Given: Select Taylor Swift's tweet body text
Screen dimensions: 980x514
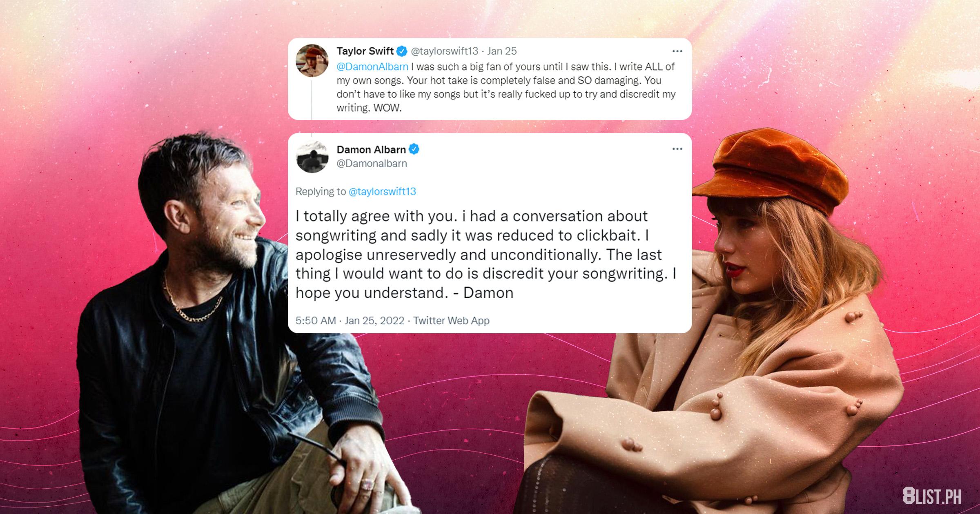Looking at the screenshot, I should (x=506, y=87).
